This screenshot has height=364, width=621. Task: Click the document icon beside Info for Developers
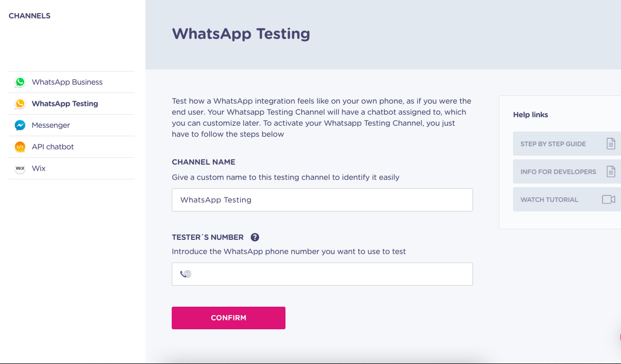click(610, 171)
